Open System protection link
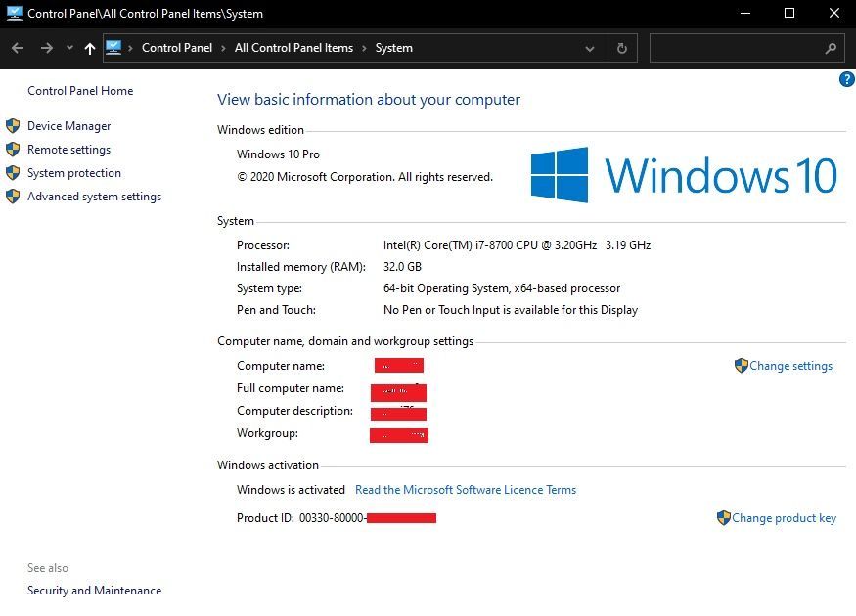This screenshot has width=856, height=616. click(74, 173)
